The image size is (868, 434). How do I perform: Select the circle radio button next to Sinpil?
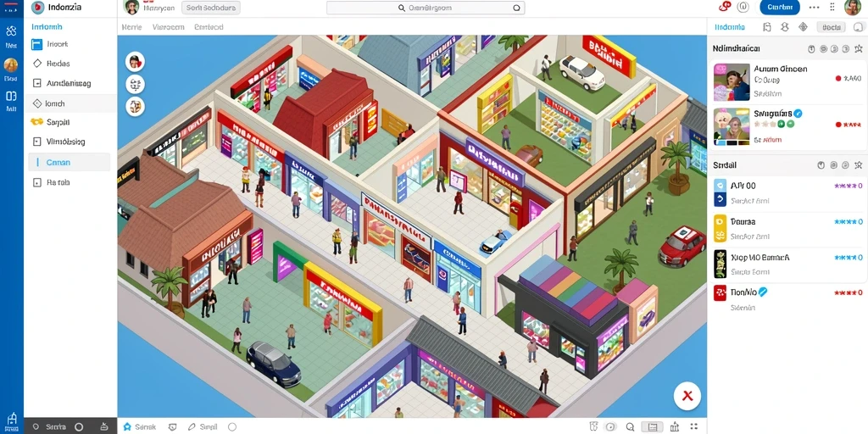[232, 427]
